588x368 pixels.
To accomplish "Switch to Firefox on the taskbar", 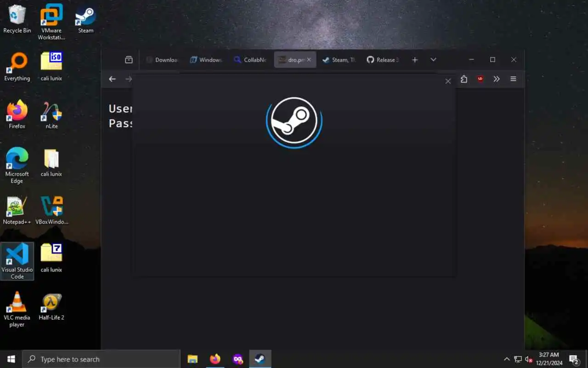I will 215,359.
